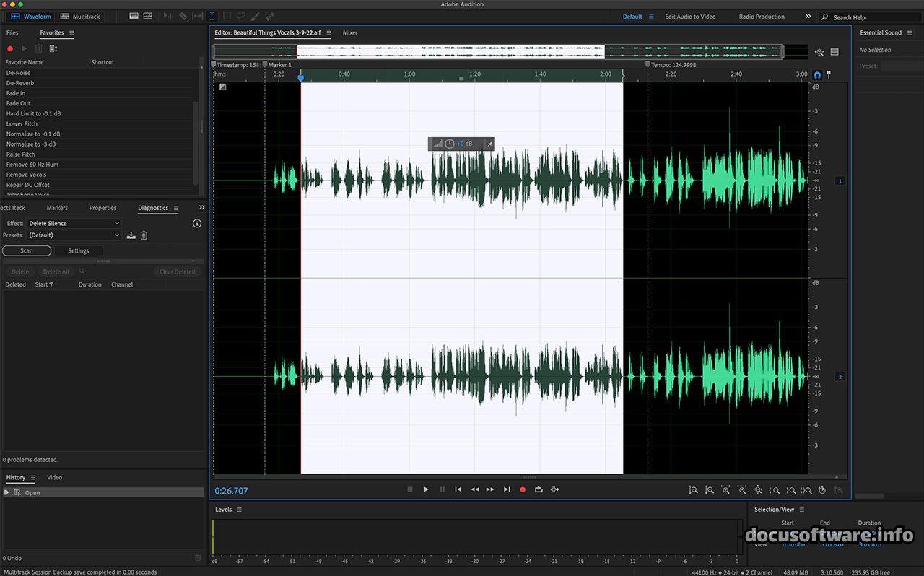Choose the Marquee Selection tool
924x576 pixels.
227,16
